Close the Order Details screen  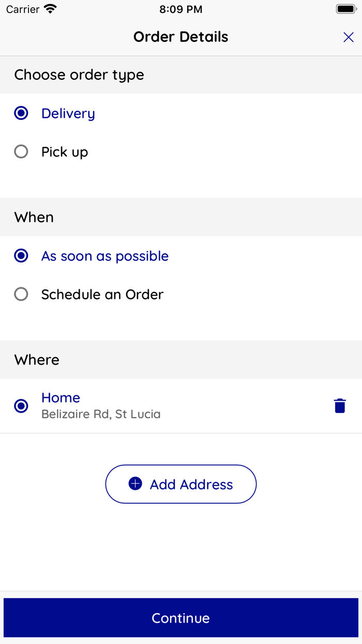click(x=349, y=37)
